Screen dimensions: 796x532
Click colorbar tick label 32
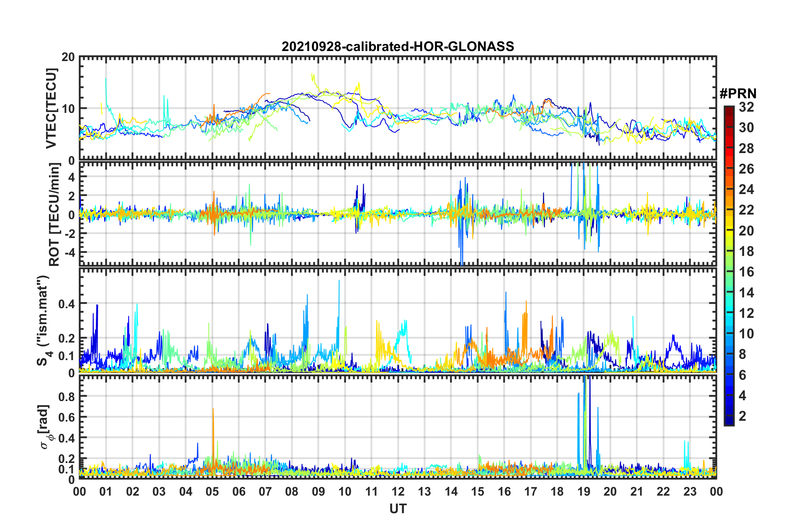coord(746,107)
